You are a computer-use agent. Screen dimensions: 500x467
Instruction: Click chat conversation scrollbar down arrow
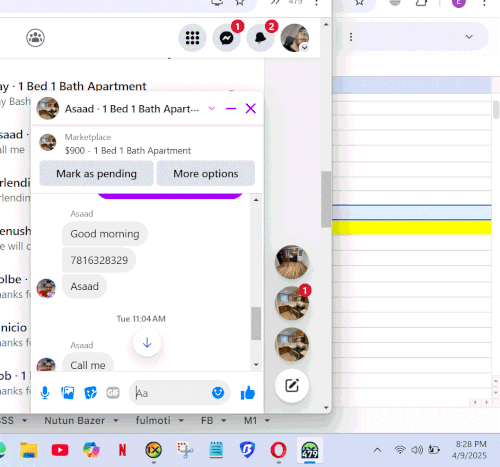256,364
